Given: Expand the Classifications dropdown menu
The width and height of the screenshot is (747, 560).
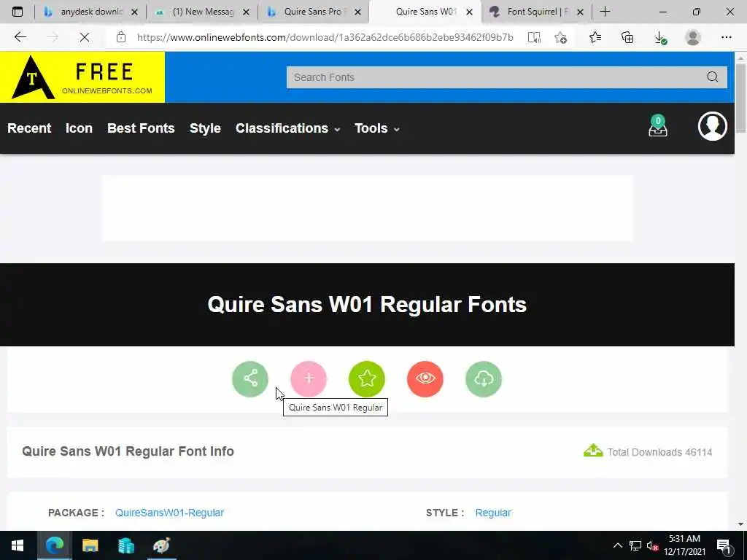Looking at the screenshot, I should (287, 128).
